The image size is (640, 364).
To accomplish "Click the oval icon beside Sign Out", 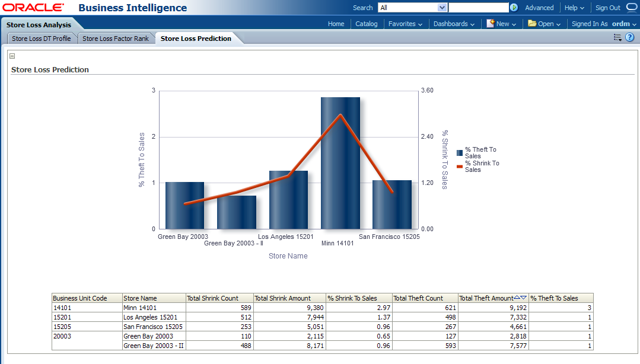I will tap(631, 8).
